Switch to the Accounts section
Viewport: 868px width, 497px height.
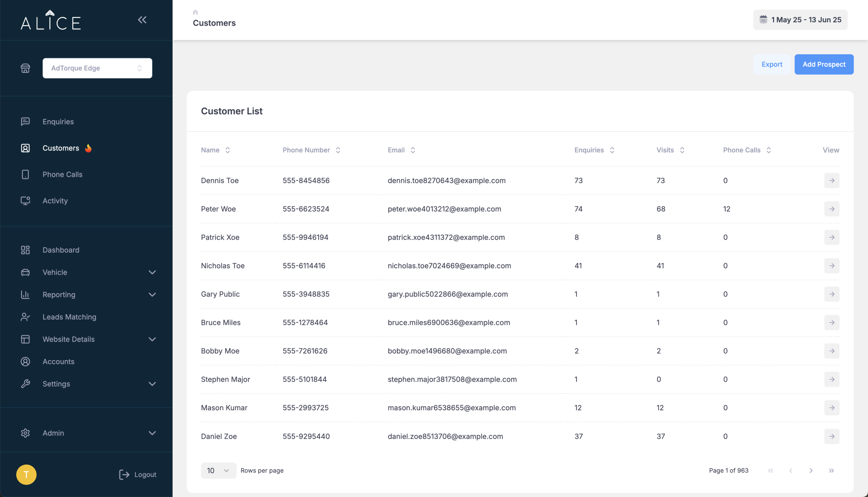(x=58, y=361)
